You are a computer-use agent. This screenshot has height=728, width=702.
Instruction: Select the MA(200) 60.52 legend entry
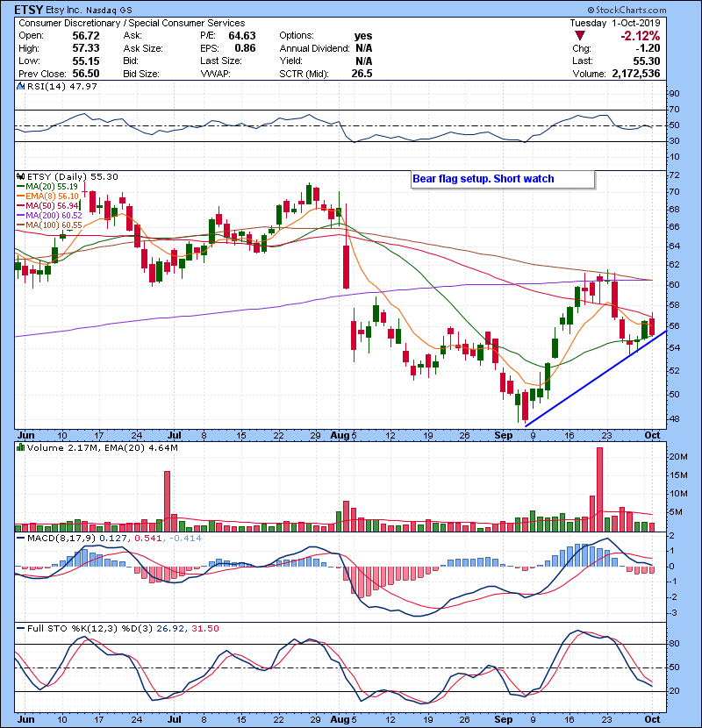[49, 216]
